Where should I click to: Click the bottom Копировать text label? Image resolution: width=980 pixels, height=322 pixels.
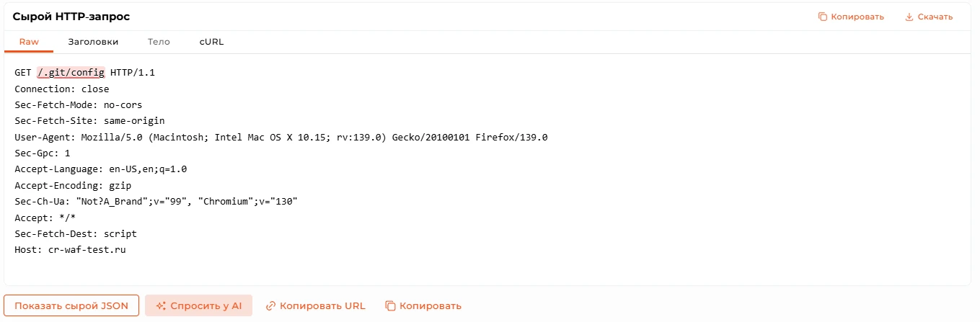point(431,305)
